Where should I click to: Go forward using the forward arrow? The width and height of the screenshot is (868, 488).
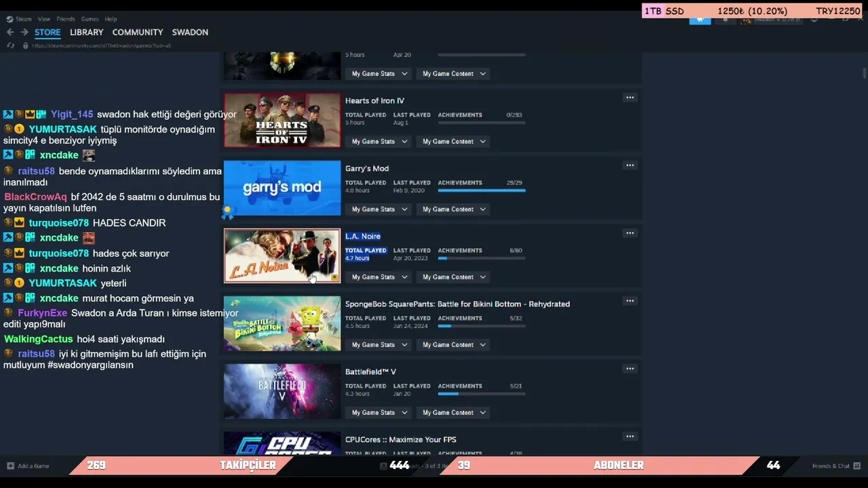click(x=24, y=32)
